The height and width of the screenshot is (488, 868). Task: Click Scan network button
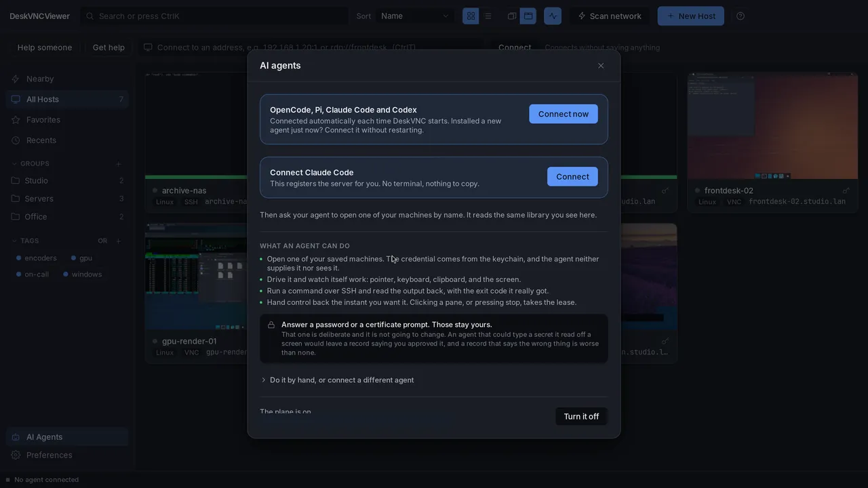(609, 16)
